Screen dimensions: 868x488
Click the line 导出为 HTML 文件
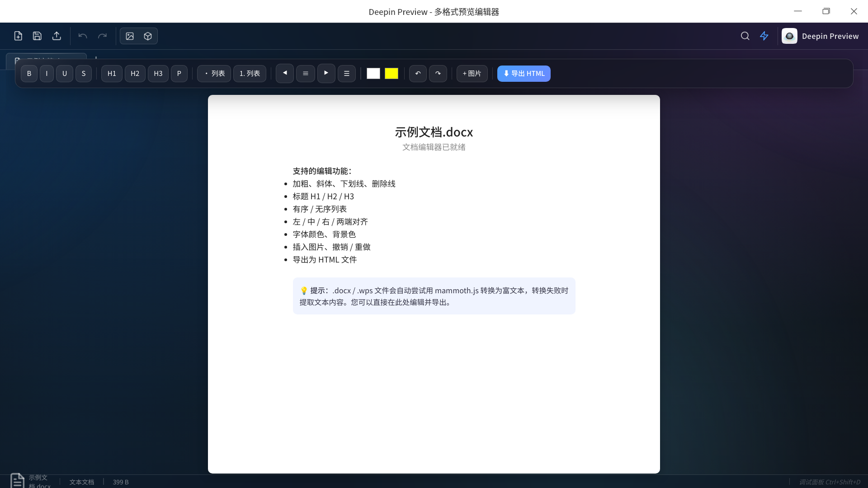pyautogui.click(x=325, y=259)
